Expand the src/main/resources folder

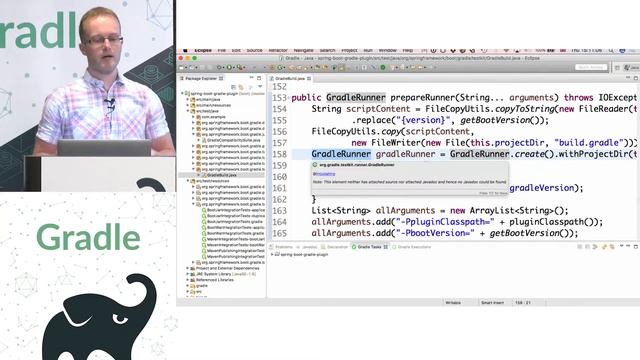pos(188,105)
